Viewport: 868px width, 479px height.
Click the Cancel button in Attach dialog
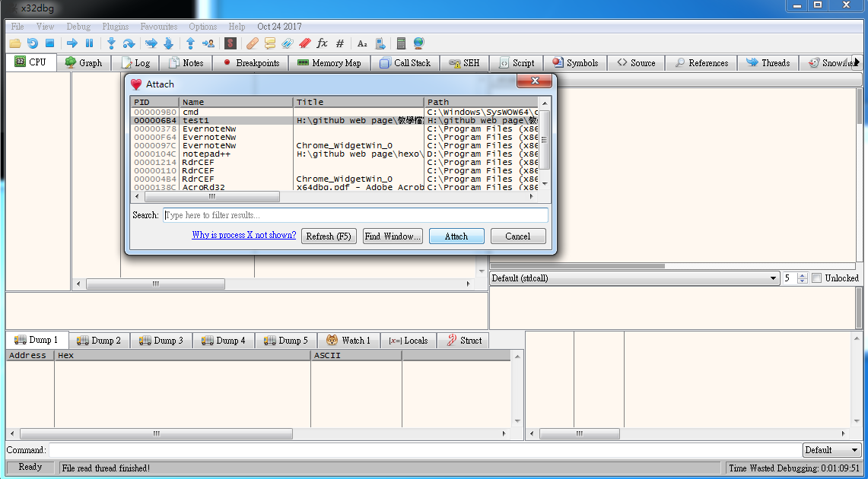(518, 236)
